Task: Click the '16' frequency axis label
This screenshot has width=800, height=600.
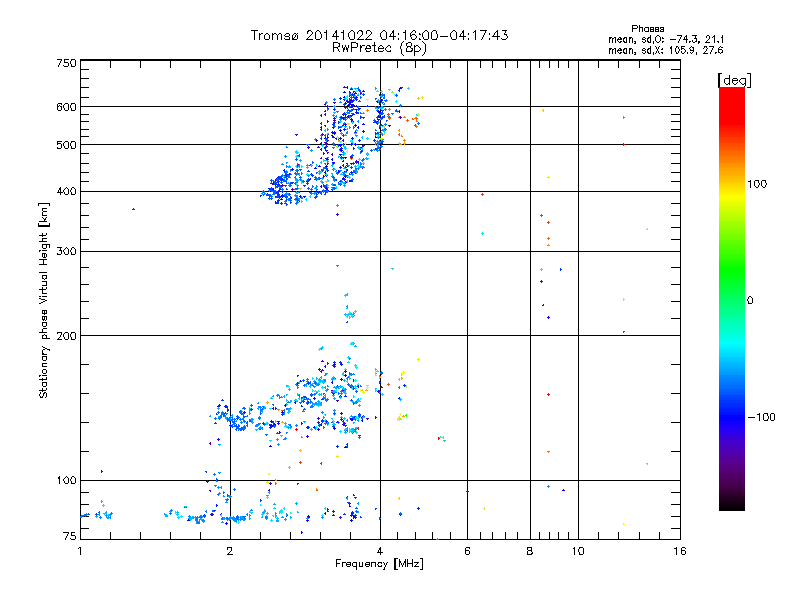Action: 680,551
